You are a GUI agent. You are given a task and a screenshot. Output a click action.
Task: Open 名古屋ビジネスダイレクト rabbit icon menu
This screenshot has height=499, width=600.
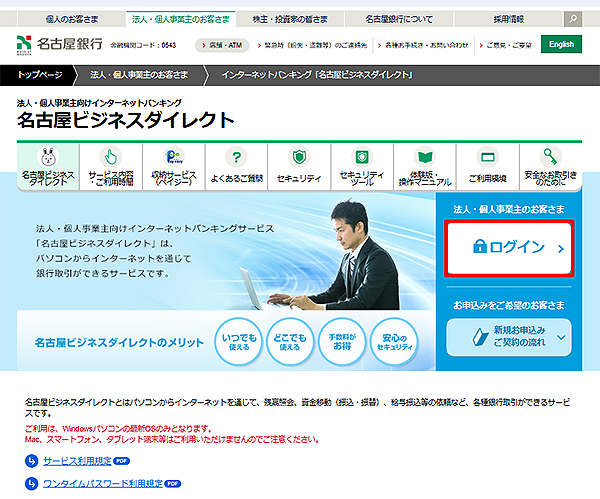click(x=48, y=157)
